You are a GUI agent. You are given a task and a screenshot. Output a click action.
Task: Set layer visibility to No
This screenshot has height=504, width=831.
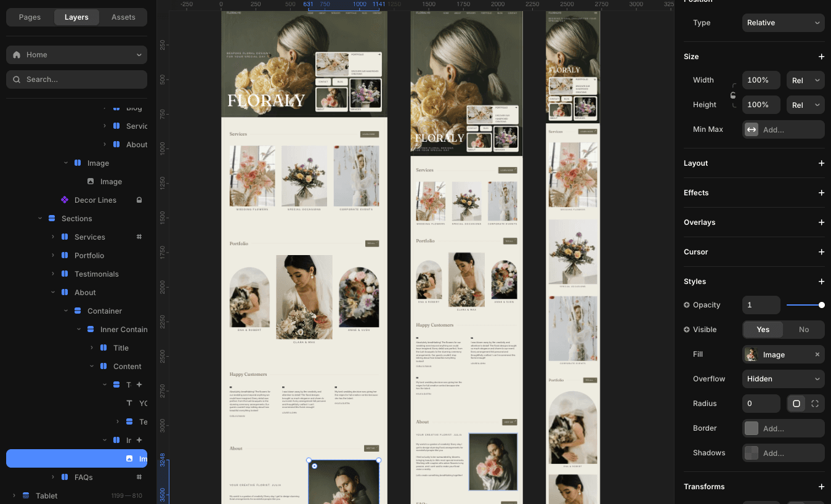804,330
